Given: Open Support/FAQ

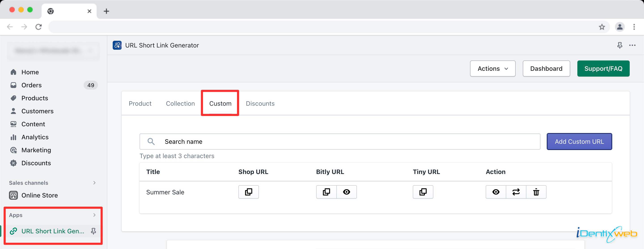Looking at the screenshot, I should [603, 69].
